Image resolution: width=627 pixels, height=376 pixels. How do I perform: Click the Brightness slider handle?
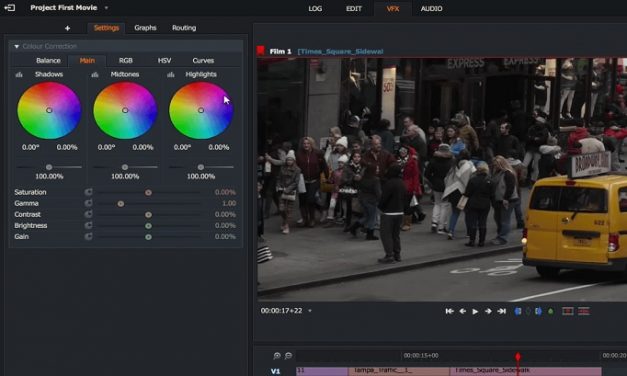point(148,226)
